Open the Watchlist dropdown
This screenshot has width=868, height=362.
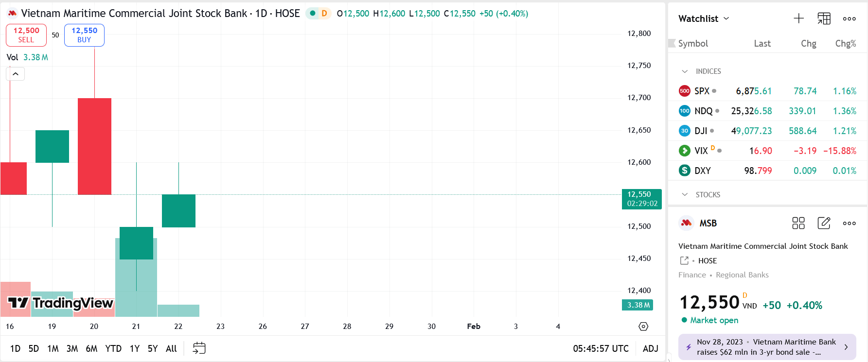click(x=704, y=18)
